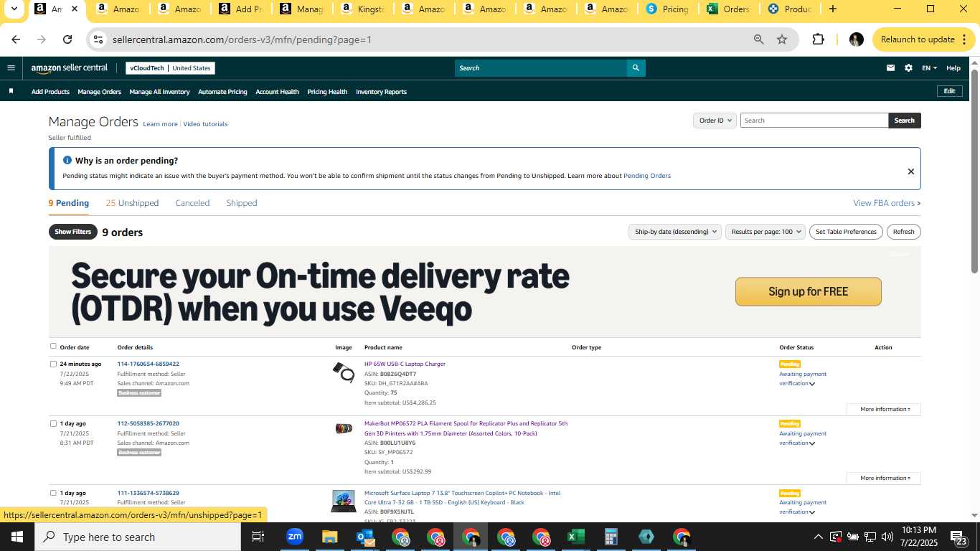Select order 112-5058385-2677020 checkbox
Viewport: 980px width, 551px height.
[x=53, y=423]
